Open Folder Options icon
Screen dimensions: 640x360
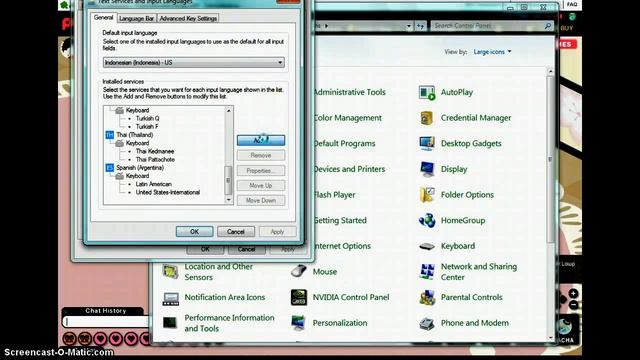click(x=427, y=195)
